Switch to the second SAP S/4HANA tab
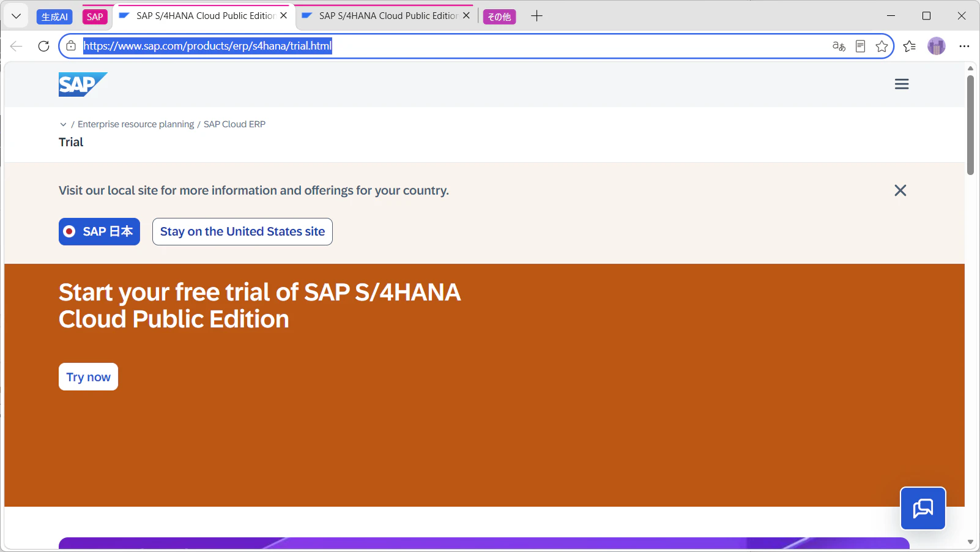 point(388,16)
